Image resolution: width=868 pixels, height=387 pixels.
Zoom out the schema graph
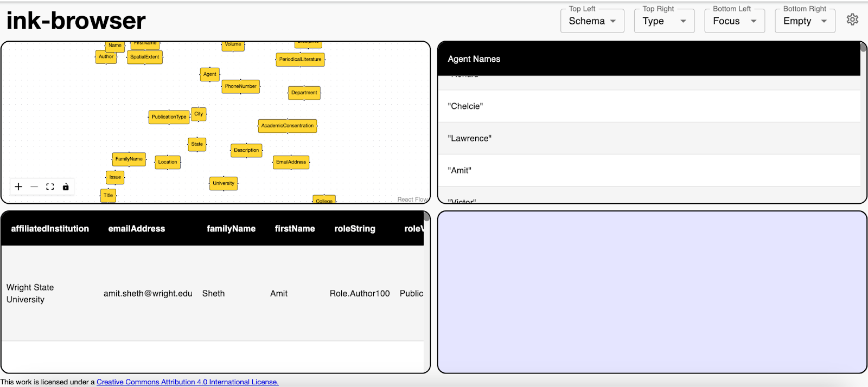point(34,186)
